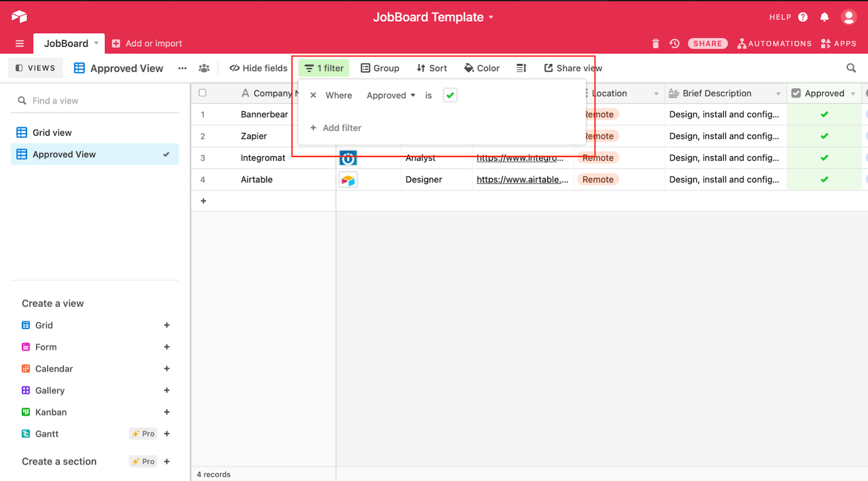The height and width of the screenshot is (481, 868).
Task: Open Color options
Action: coord(482,68)
